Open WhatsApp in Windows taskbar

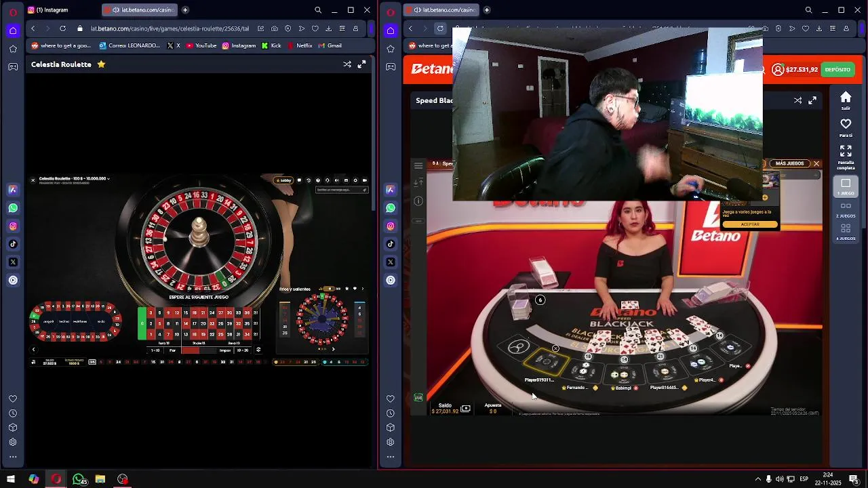pyautogui.click(x=79, y=479)
